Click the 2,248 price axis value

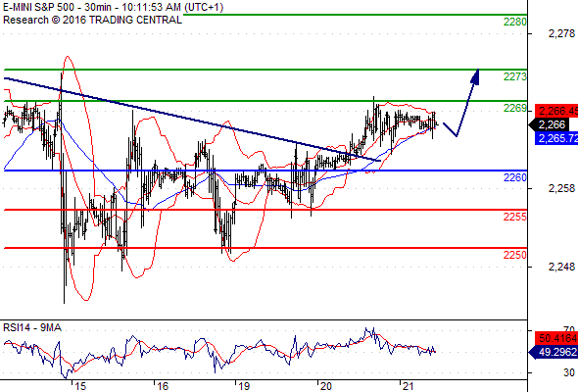pos(561,267)
